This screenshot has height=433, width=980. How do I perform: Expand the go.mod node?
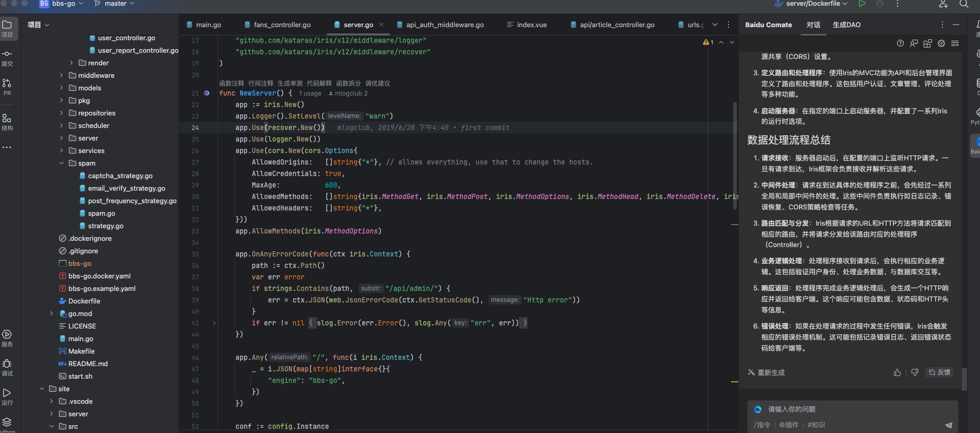point(52,313)
